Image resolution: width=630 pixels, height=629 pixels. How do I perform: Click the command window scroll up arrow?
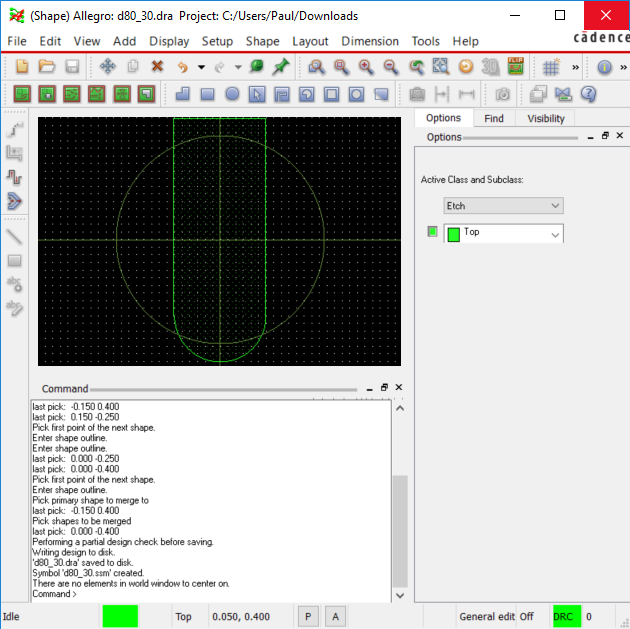pos(400,408)
